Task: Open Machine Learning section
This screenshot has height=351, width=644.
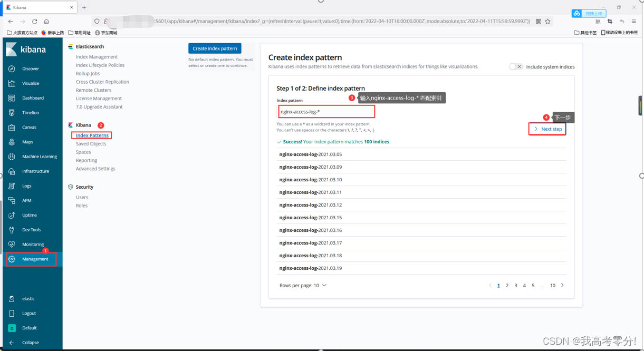Action: pyautogui.click(x=39, y=157)
